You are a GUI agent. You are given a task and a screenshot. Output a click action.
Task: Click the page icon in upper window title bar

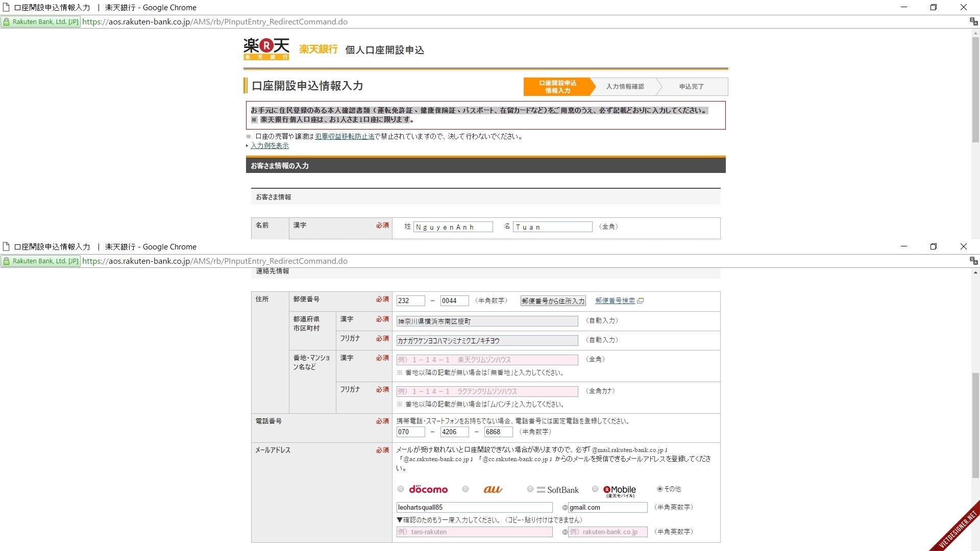[6, 7]
